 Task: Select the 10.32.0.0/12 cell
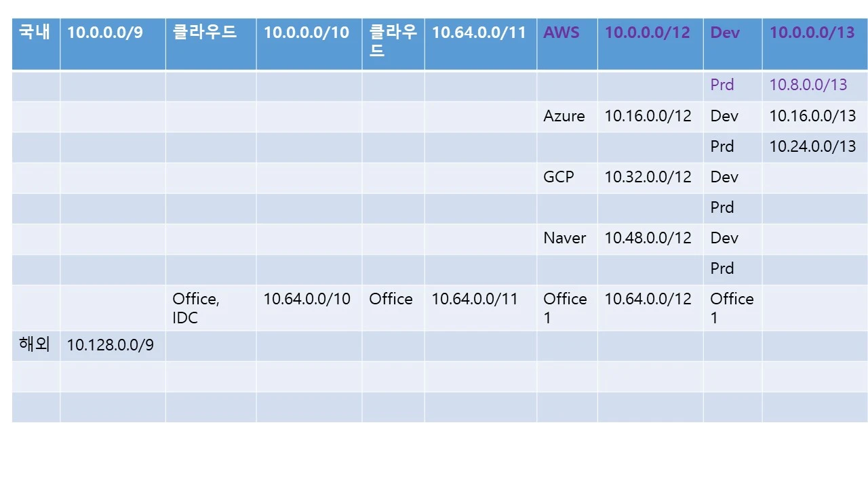click(650, 177)
